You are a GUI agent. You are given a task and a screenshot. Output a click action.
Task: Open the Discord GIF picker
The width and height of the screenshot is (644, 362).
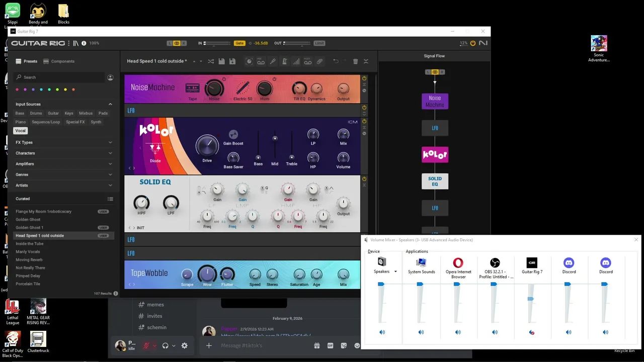(331, 345)
